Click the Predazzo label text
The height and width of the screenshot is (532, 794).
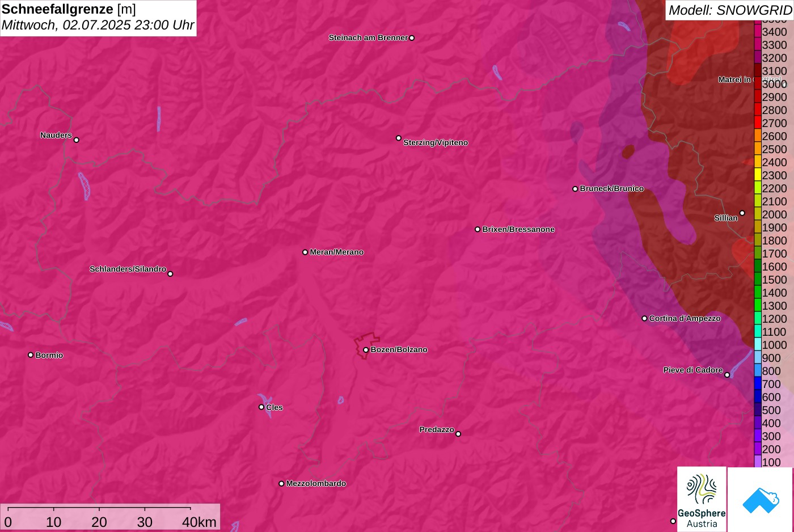coord(437,430)
